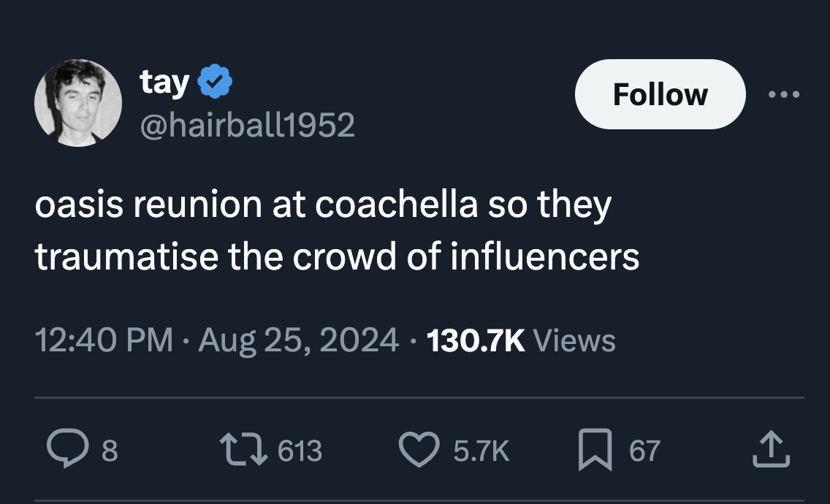Click the repost count 613
830x504 pixels.
pos(301,452)
